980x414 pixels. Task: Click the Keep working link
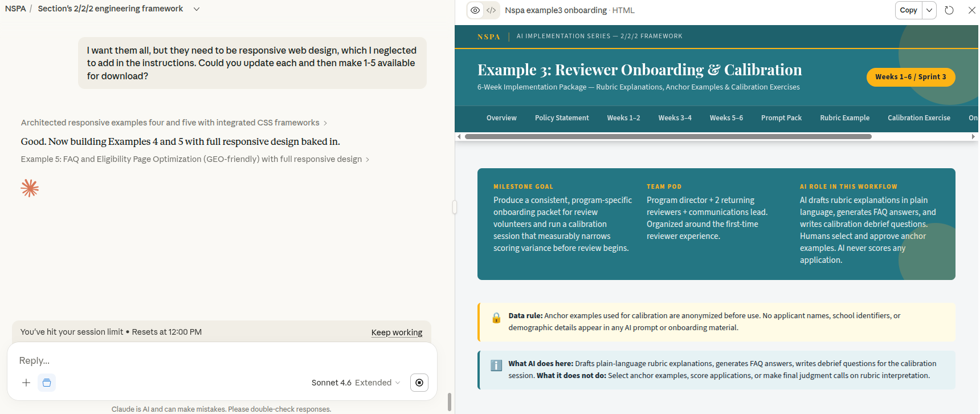point(397,332)
